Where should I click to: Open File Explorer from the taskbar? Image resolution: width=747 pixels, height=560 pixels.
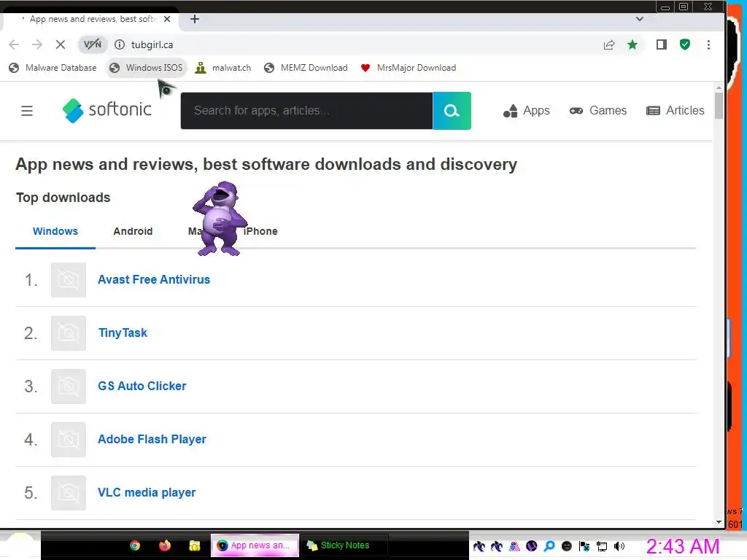pos(194,545)
